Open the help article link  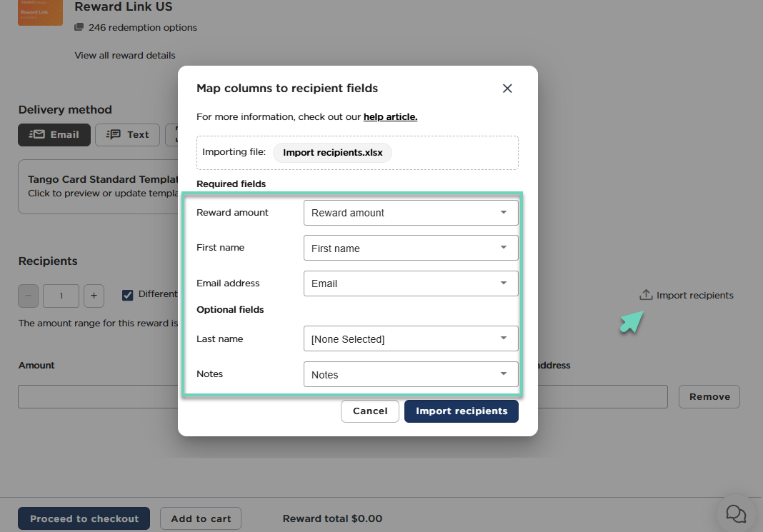tap(390, 116)
